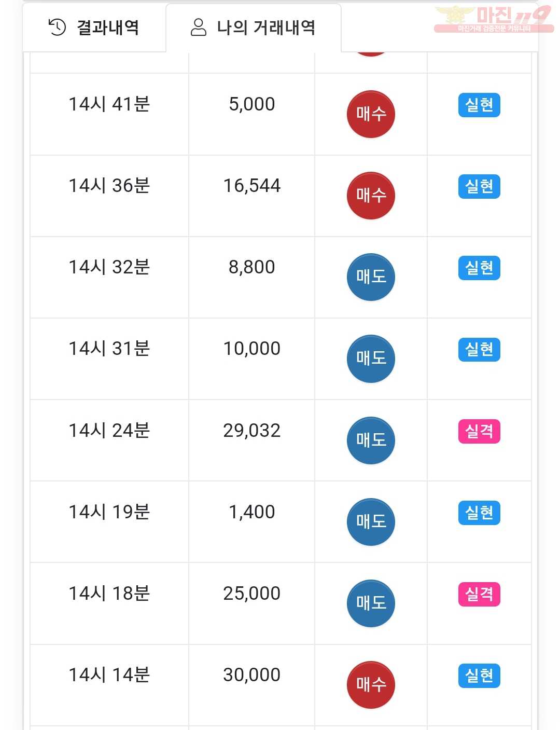The width and height of the screenshot is (560, 730).
Task: Open the 결과내역 tab
Action: click(x=94, y=27)
